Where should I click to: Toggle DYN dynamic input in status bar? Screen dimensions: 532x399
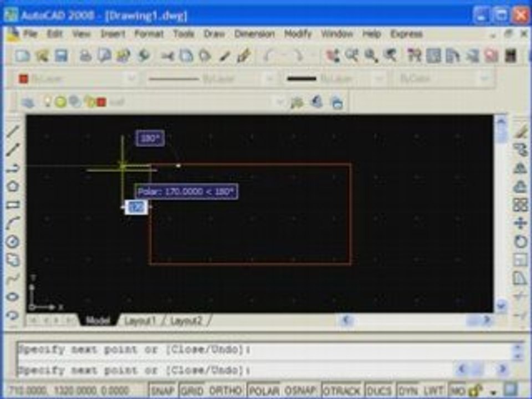click(407, 390)
